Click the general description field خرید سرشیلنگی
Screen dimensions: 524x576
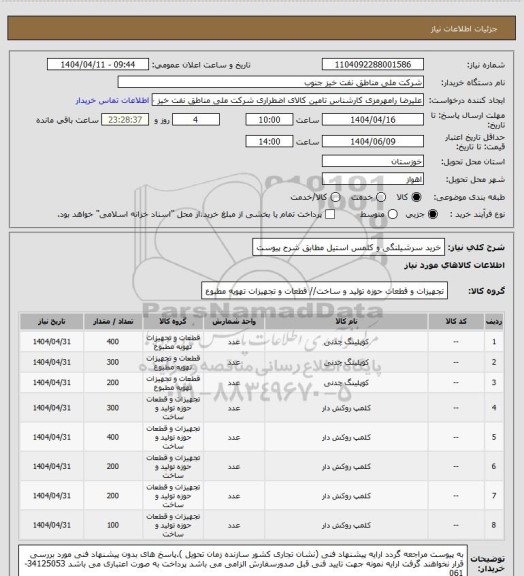click(348, 248)
